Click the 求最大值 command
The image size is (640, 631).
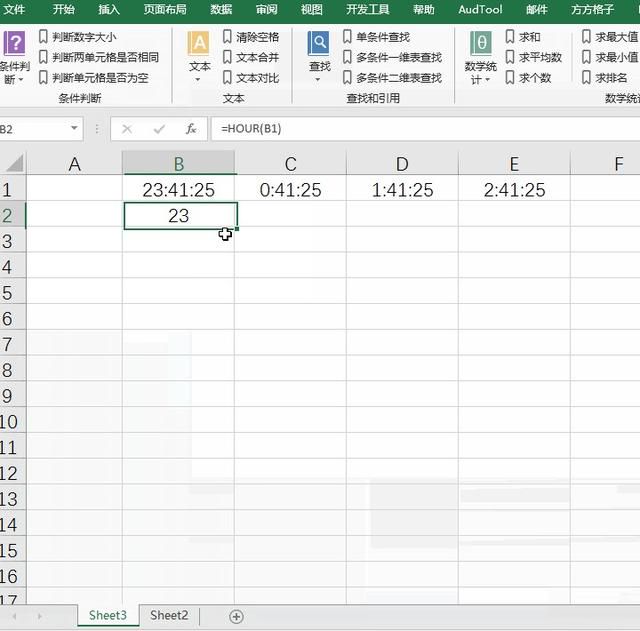(610, 37)
